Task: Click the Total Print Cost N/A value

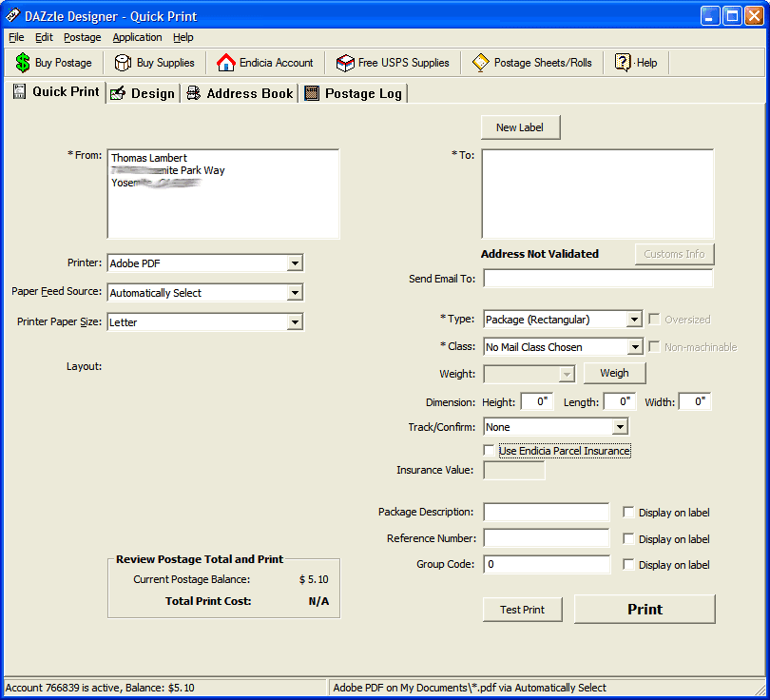Action: point(318,601)
